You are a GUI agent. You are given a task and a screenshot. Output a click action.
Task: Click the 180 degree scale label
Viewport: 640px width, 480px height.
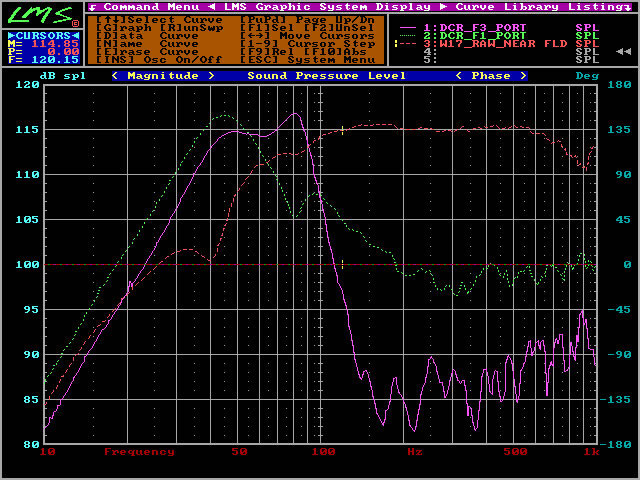[x=620, y=85]
